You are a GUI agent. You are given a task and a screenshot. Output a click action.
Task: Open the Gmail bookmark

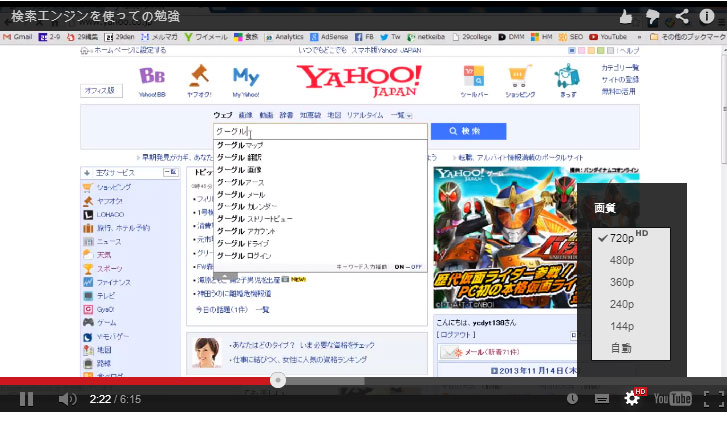point(18,37)
